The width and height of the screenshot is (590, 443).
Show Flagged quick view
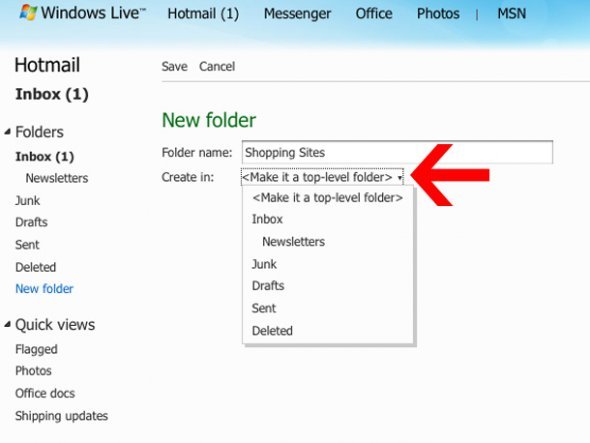click(x=36, y=349)
